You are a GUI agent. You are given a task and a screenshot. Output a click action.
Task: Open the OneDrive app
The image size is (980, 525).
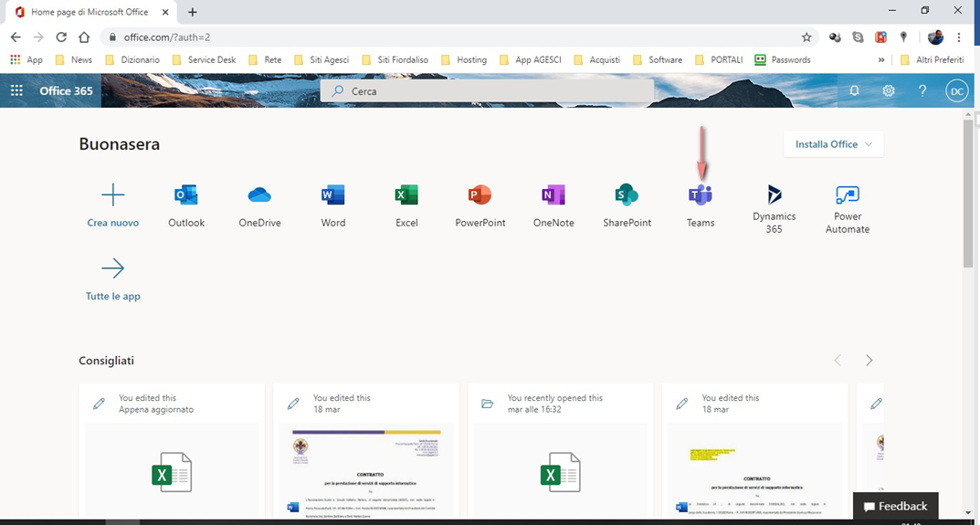tap(259, 206)
